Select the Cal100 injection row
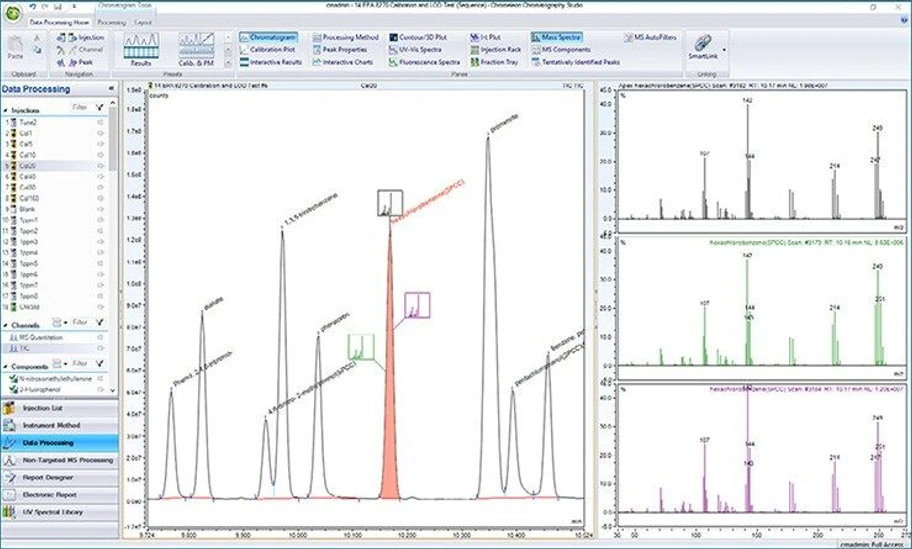 54,198
